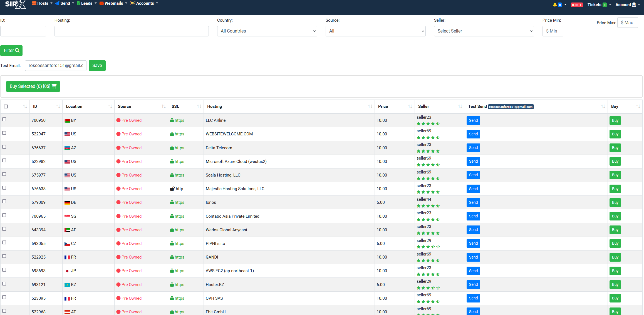Image resolution: width=644 pixels, height=315 pixels.
Task: Check the row for ID 693055
Action: (4, 242)
